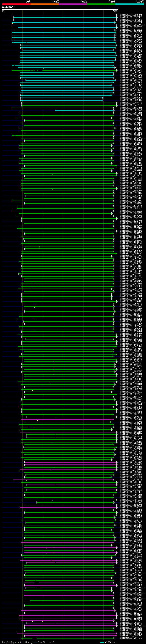Select the UniRef100_Q9FHJ9 hit label
Image resolution: width=146 pixels, height=644 pixels.
[x=131, y=638]
